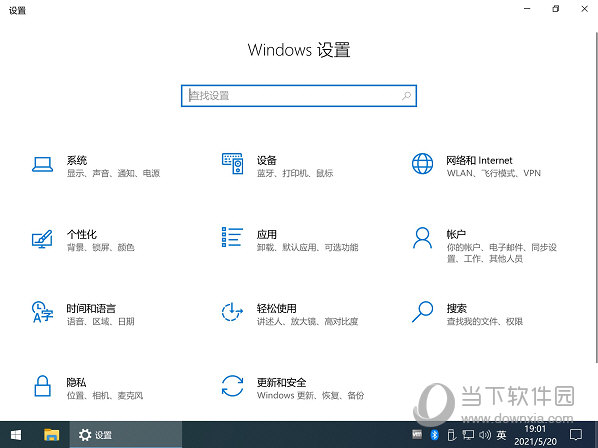Open the 系统 laptop icon
Screen dimensions: 598x448
tap(42, 165)
